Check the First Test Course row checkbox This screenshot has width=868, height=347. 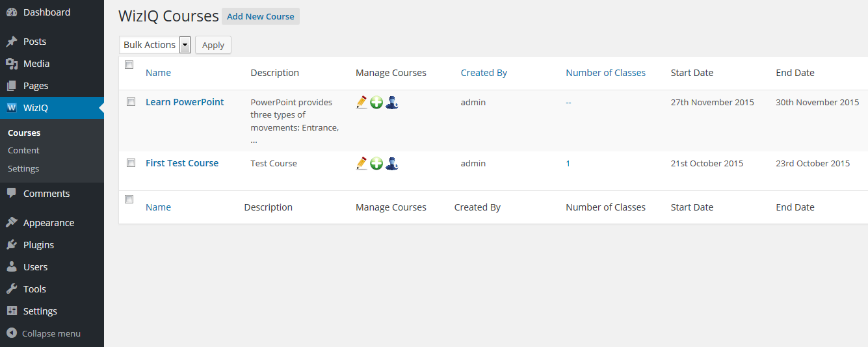(131, 163)
